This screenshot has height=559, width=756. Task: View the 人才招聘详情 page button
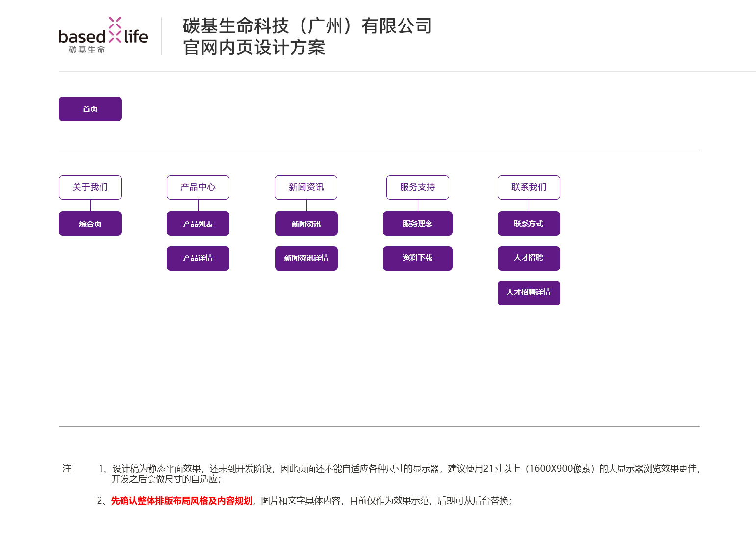click(x=529, y=293)
